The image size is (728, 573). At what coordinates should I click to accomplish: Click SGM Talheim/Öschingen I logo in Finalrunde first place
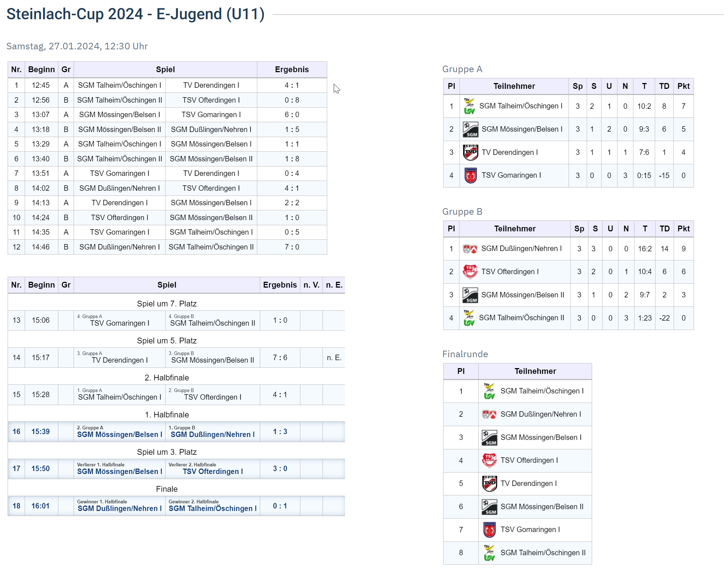coord(489,391)
